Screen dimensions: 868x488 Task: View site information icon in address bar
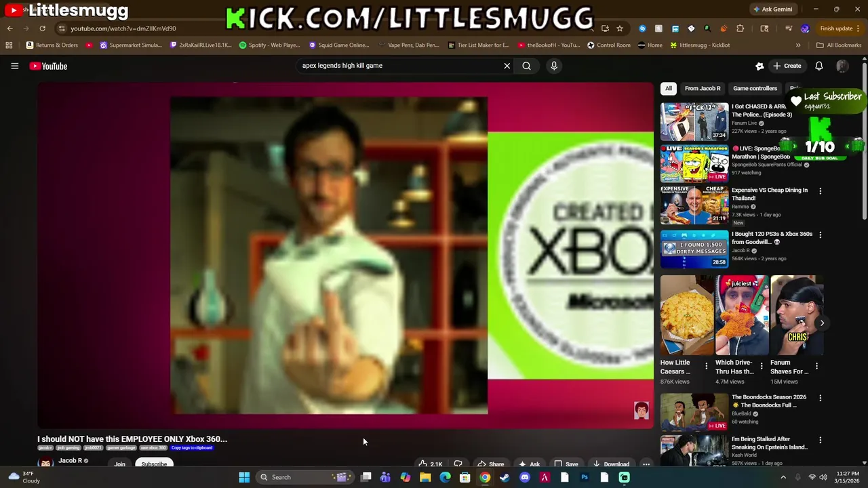pyautogui.click(x=62, y=28)
